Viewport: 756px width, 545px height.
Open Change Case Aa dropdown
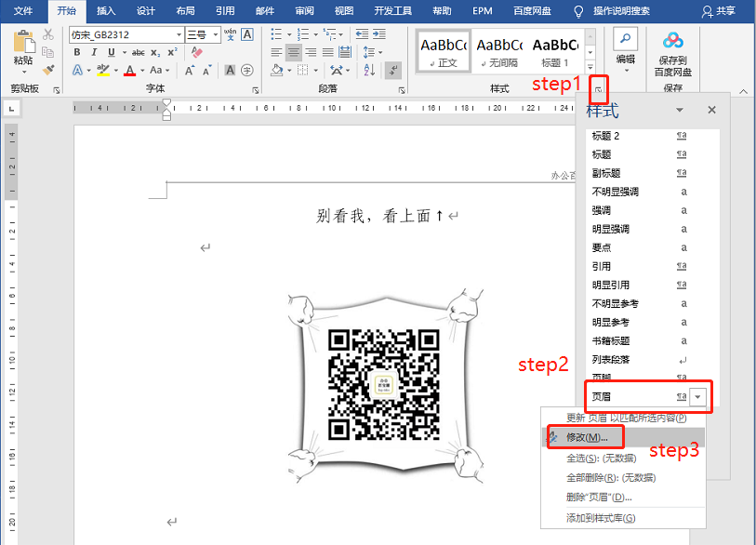160,71
